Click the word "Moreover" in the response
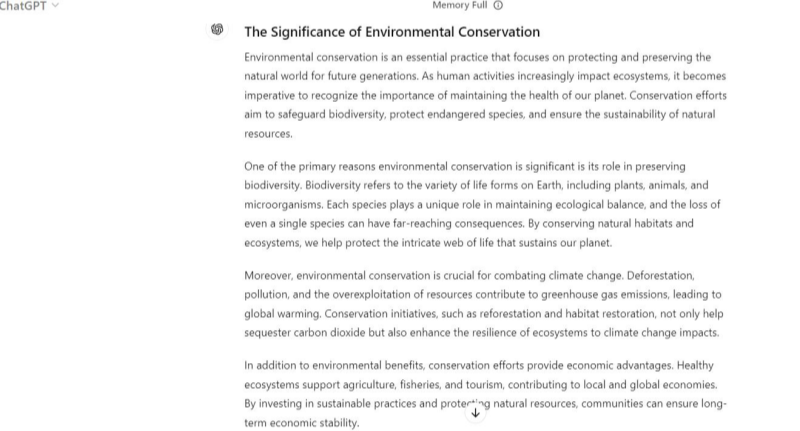 point(268,274)
